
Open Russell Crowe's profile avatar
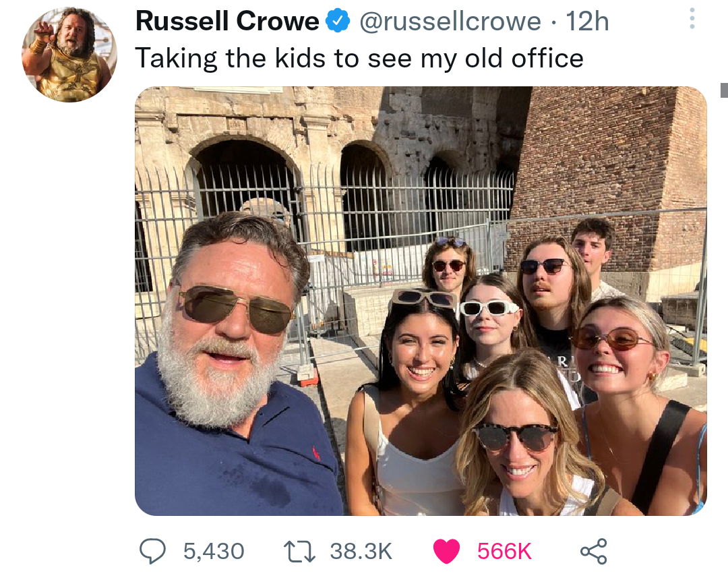69,55
